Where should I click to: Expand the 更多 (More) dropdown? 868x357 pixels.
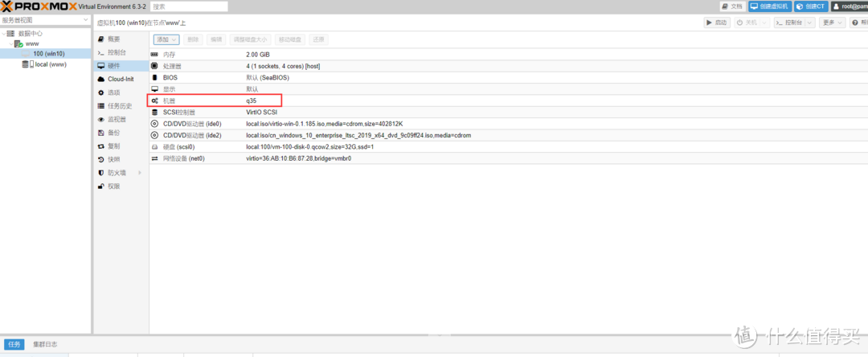831,23
